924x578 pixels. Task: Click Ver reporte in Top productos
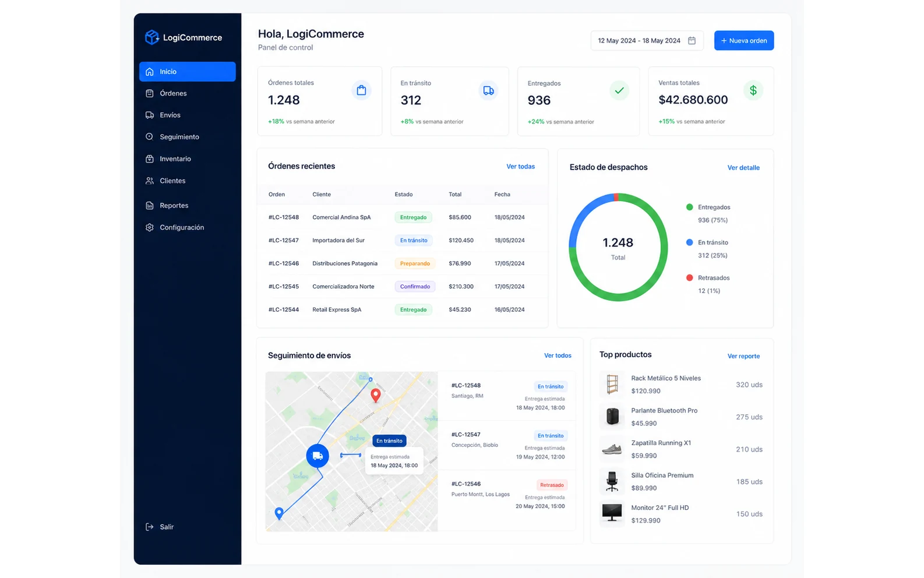743,356
